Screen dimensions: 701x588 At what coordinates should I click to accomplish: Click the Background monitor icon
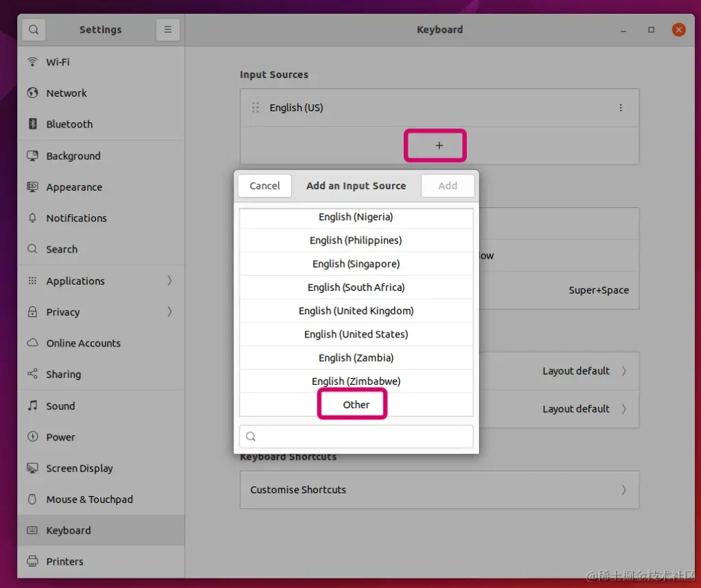click(32, 156)
